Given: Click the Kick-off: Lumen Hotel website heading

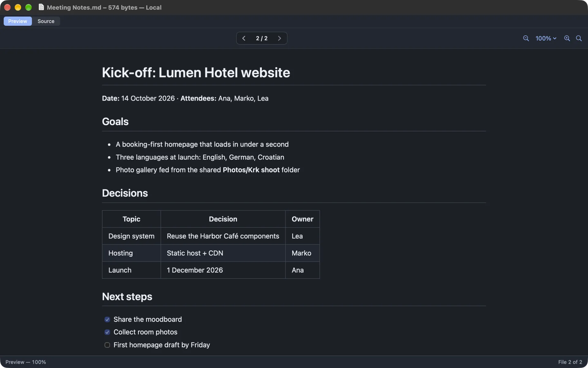Looking at the screenshot, I should tap(196, 73).
